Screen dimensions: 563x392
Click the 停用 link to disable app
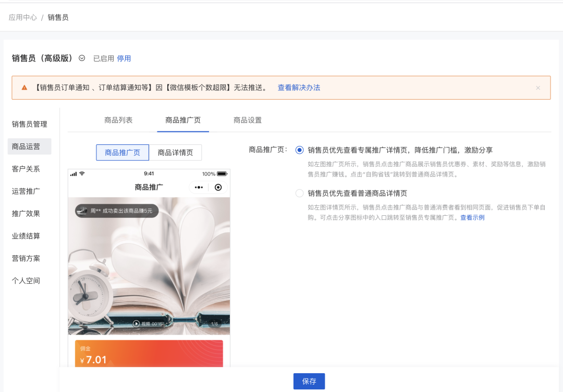124,58
